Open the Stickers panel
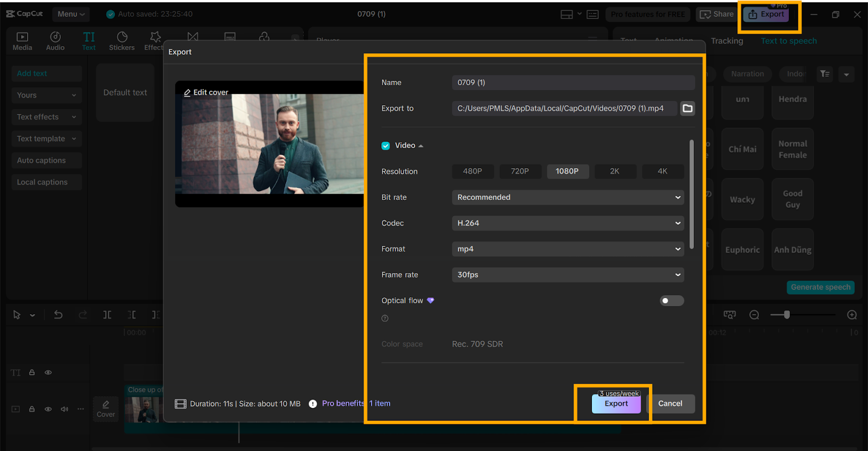Viewport: 868px width, 451px height. (x=122, y=41)
